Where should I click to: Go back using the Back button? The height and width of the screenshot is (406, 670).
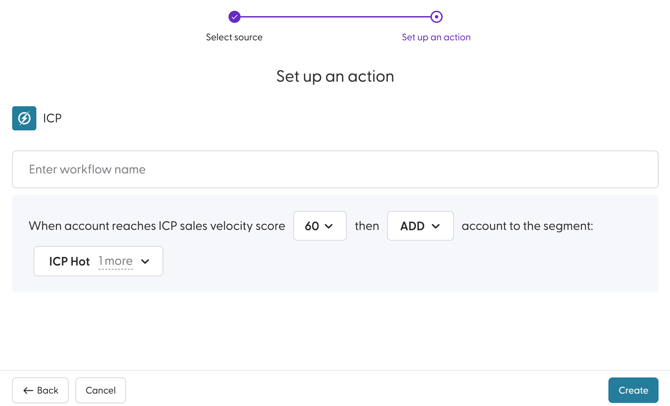point(40,390)
